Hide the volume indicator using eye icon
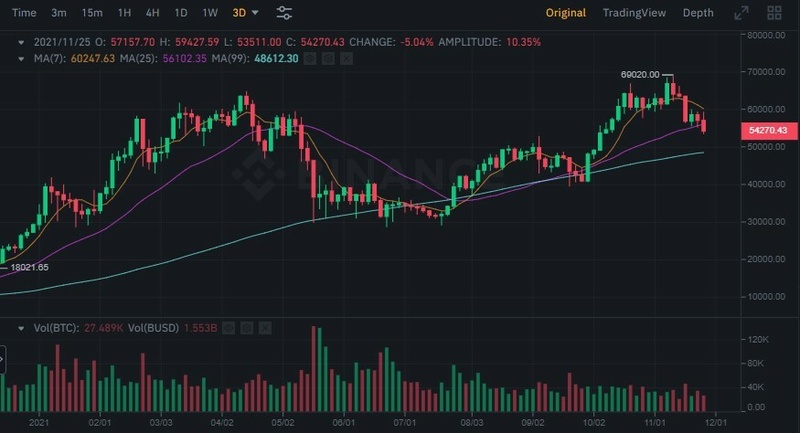The image size is (800, 433). [x=228, y=327]
